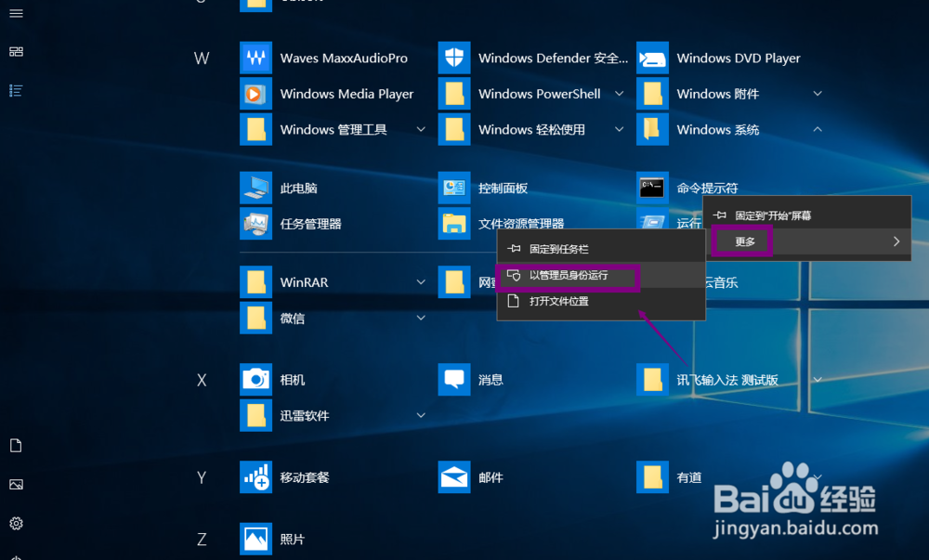
Task: Open 任务管理器 icon
Action: (255, 223)
